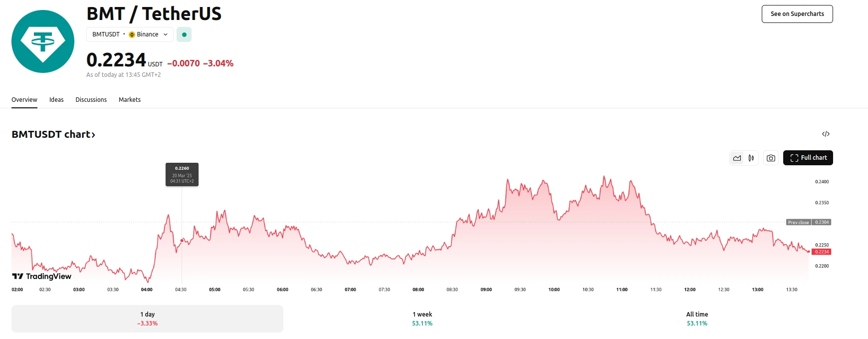
Task: Select the All time range
Action: 697,319
